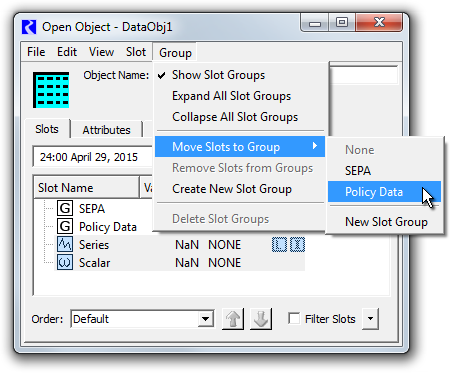
Task: Click the Series slot wave icon
Action: pos(65,244)
